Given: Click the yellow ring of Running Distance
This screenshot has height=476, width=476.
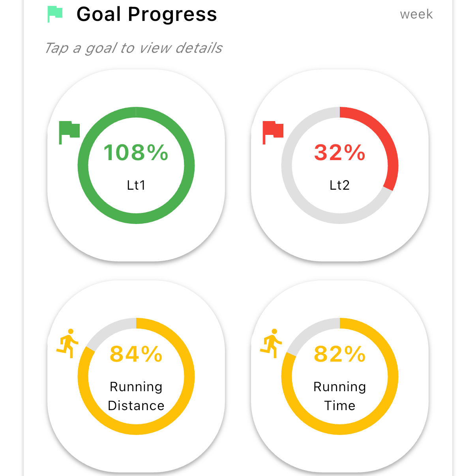Looking at the screenshot, I should tap(189, 377).
